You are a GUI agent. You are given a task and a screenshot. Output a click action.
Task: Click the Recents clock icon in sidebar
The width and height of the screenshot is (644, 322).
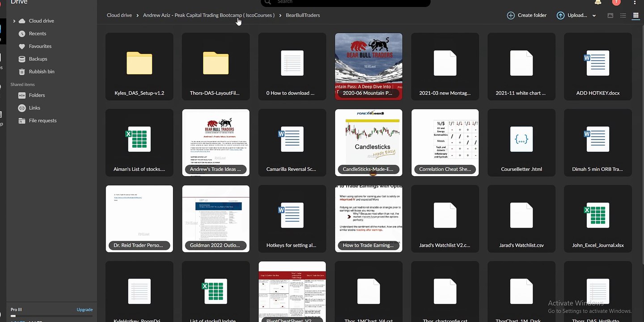[21, 34]
